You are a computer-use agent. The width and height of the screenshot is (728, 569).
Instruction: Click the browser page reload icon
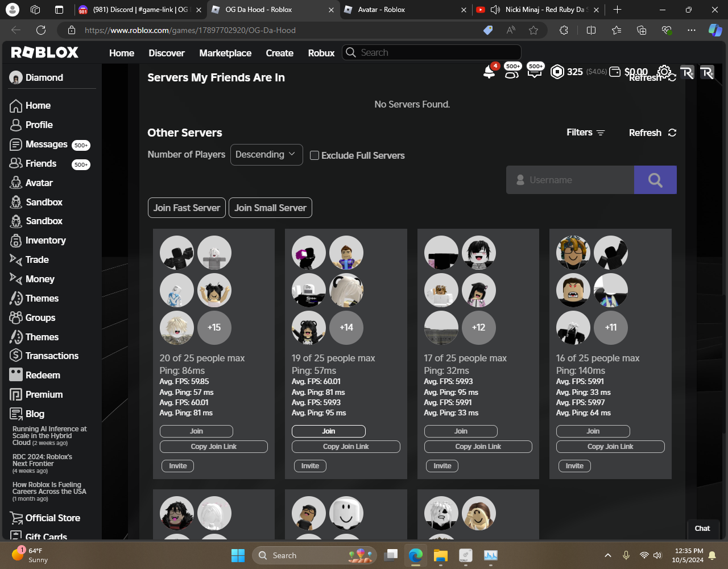[41, 30]
